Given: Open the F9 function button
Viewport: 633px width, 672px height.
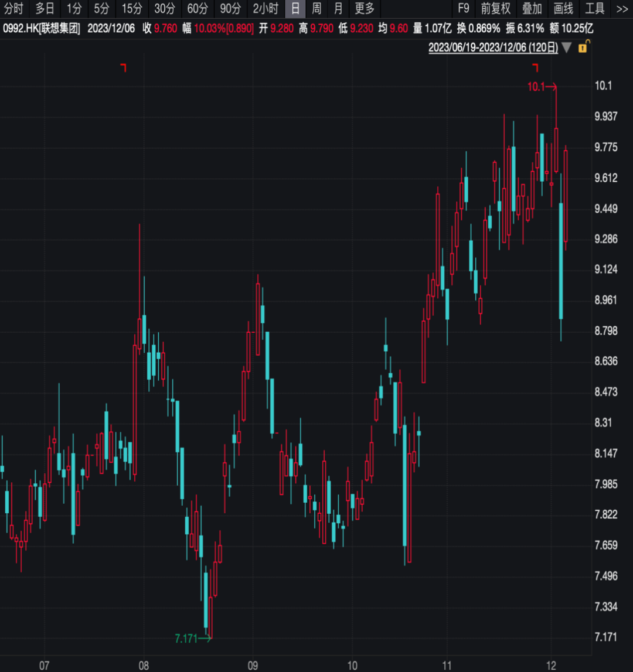Looking at the screenshot, I should point(464,9).
